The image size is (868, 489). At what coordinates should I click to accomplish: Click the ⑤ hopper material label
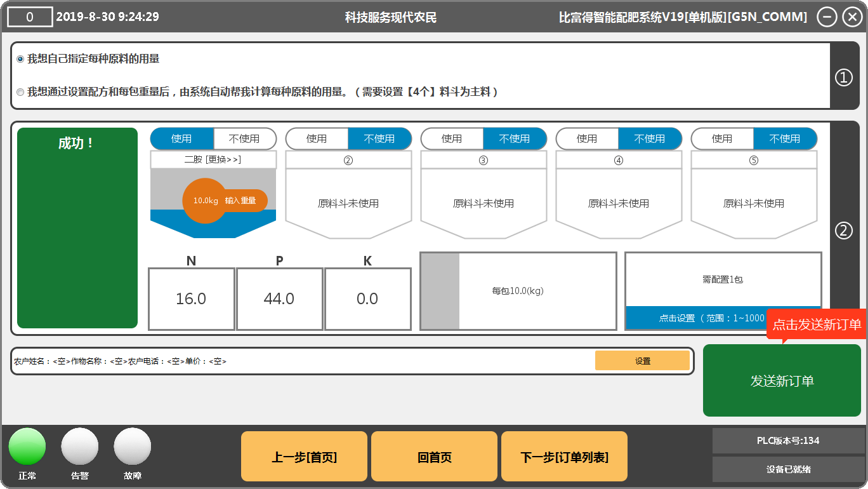click(x=754, y=160)
